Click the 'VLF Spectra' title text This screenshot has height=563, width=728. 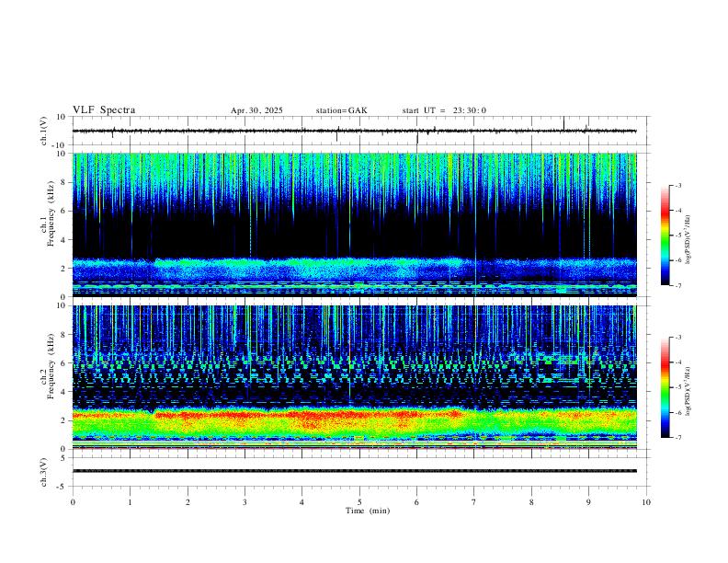pyautogui.click(x=104, y=110)
